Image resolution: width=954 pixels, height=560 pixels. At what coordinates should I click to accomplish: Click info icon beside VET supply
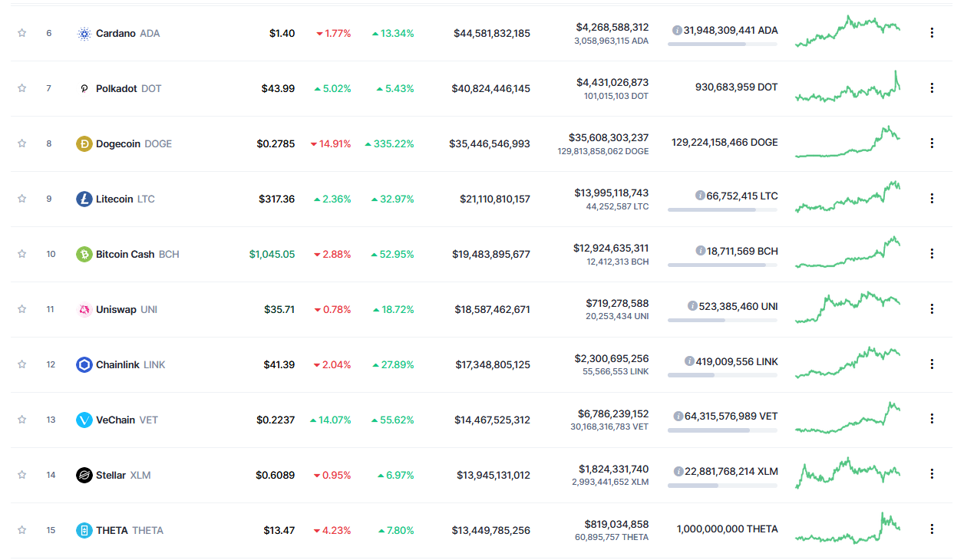point(678,417)
